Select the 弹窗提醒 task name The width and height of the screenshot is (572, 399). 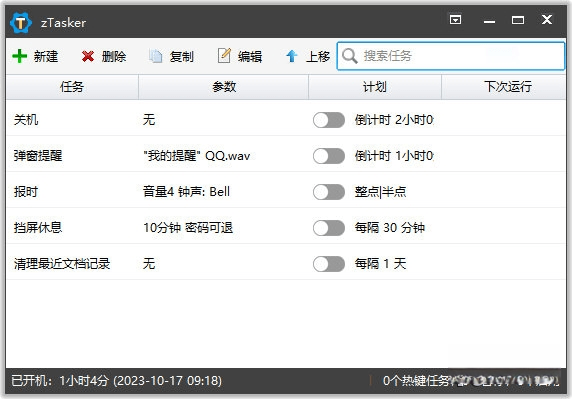pyautogui.click(x=38, y=156)
